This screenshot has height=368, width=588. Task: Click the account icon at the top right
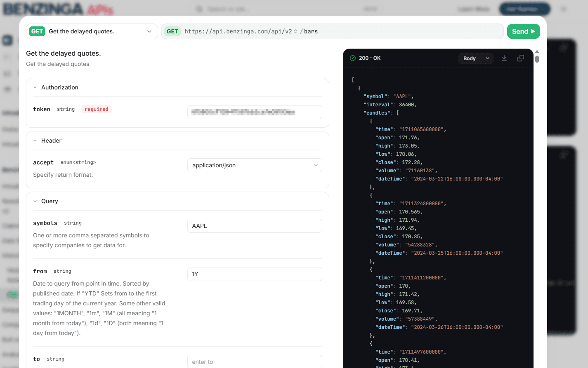pos(564,9)
